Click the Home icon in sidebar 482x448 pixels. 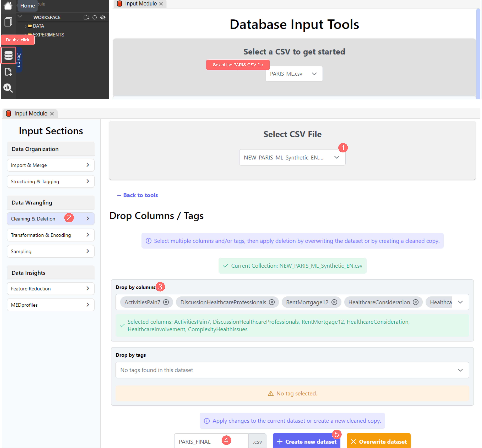[x=8, y=5]
